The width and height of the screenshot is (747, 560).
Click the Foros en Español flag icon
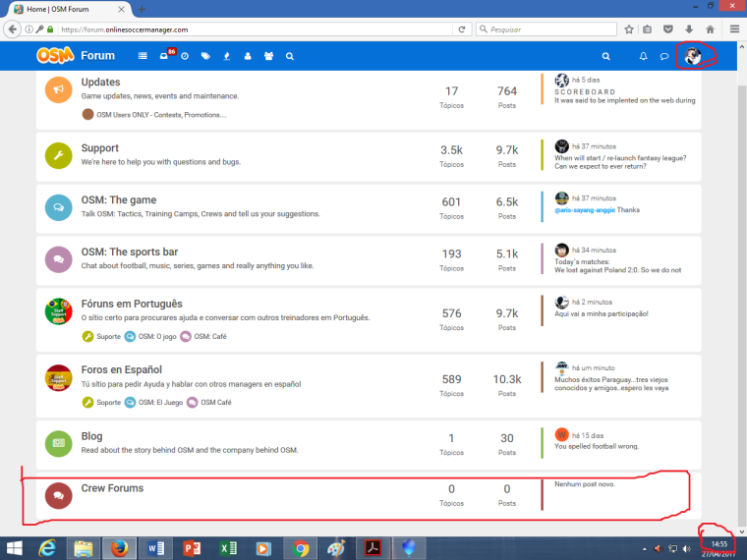point(59,377)
